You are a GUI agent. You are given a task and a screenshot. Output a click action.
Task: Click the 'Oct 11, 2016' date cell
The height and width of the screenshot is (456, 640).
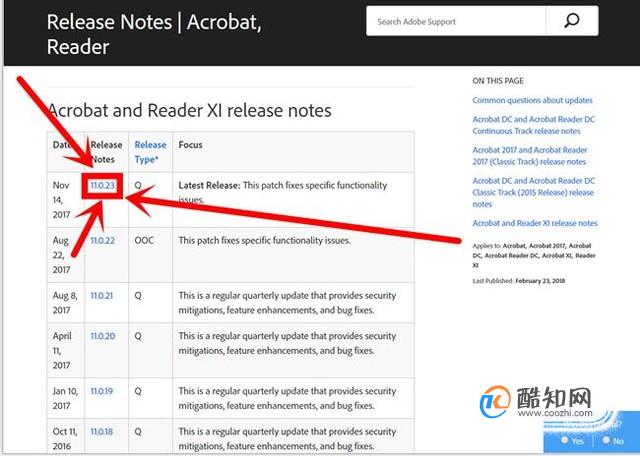[x=64, y=438]
